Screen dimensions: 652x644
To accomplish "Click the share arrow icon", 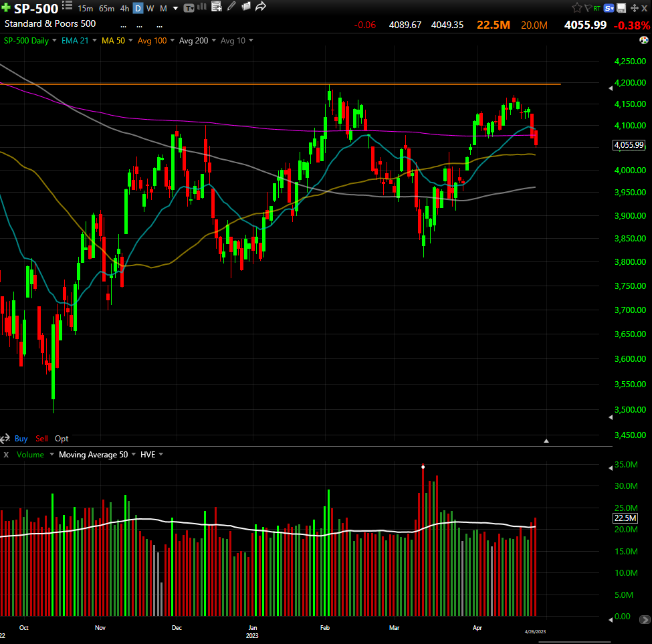I will [261, 6].
